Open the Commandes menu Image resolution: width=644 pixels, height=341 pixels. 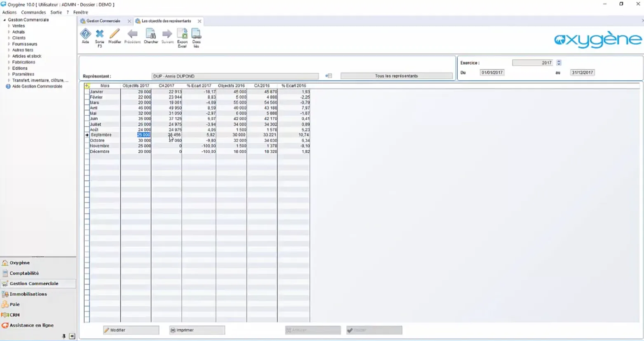pos(33,12)
